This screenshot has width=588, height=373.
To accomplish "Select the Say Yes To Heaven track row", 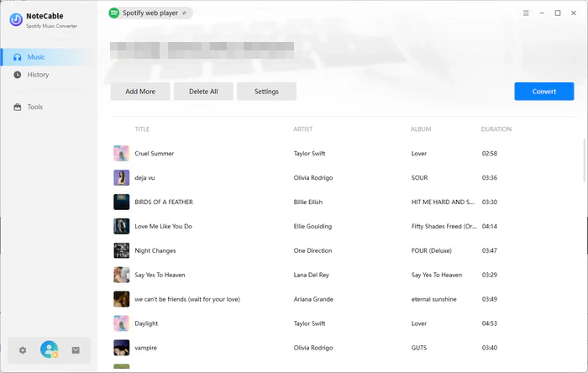I will (336, 275).
